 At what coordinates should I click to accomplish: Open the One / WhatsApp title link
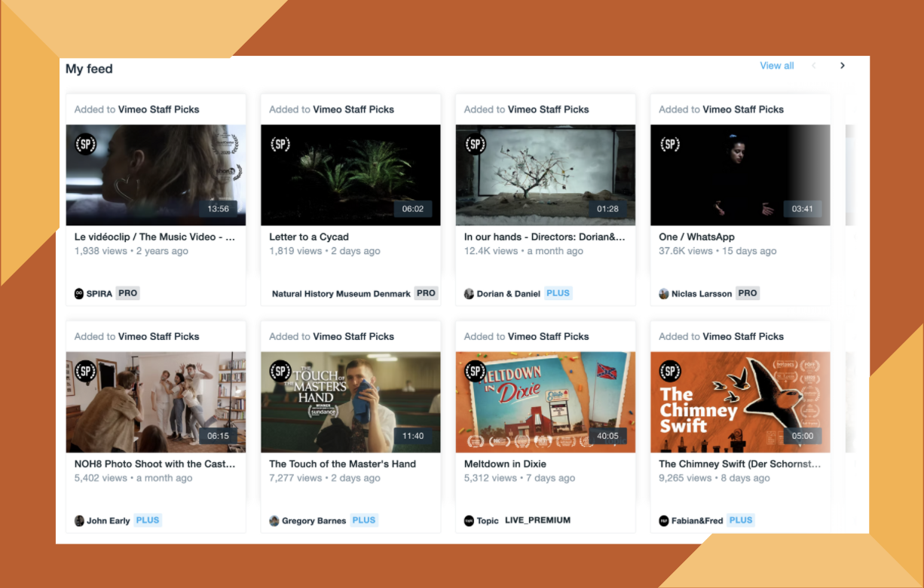696,237
